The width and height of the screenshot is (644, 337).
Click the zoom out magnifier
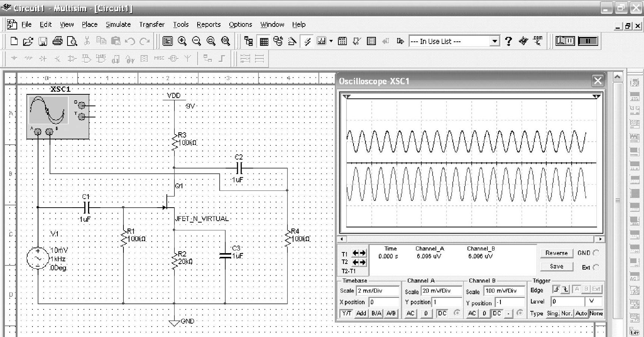coord(197,41)
